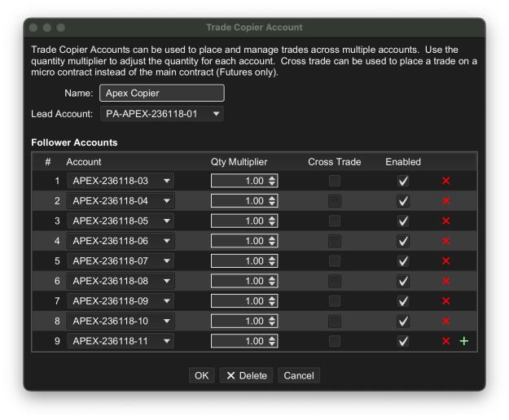The height and width of the screenshot is (420, 509).
Task: Remove follower account APEX-236118-08 with red X
Action: click(x=446, y=281)
